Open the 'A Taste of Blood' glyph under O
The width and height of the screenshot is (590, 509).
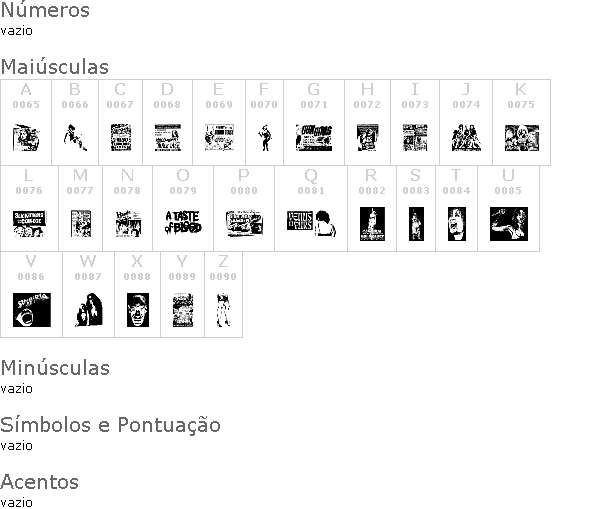pos(183,223)
